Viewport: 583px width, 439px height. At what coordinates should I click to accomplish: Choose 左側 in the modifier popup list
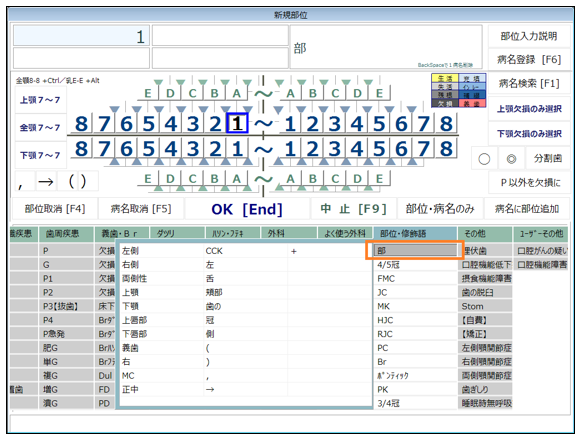pyautogui.click(x=161, y=251)
